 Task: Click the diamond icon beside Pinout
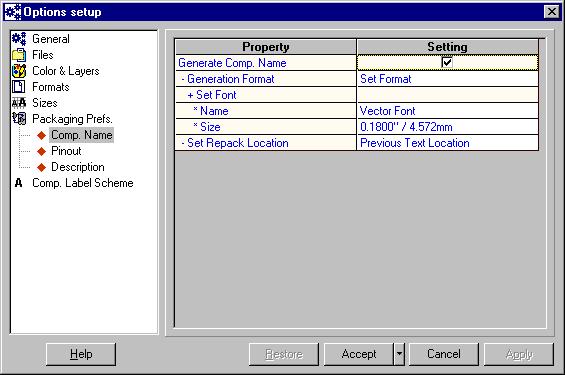(41, 151)
